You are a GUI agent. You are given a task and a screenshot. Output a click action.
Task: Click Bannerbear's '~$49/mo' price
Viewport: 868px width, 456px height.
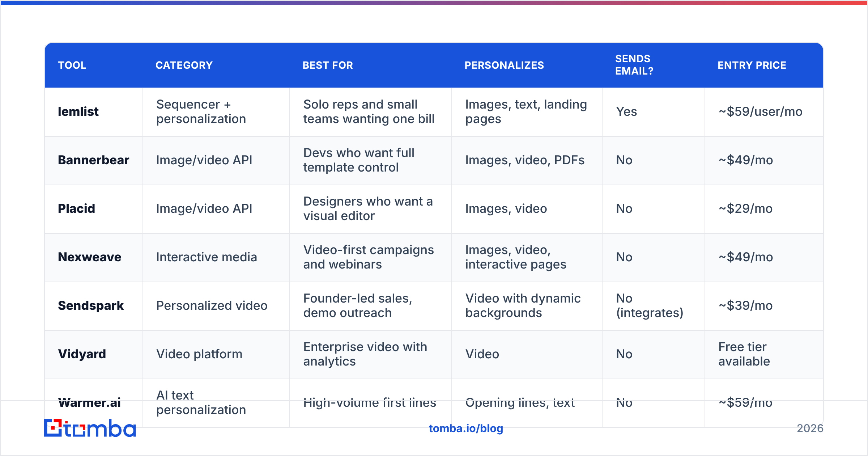745,160
